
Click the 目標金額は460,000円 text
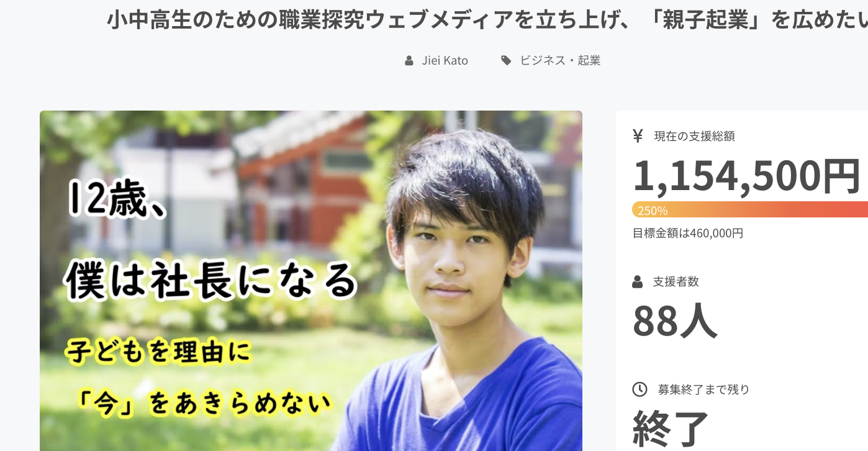click(688, 234)
